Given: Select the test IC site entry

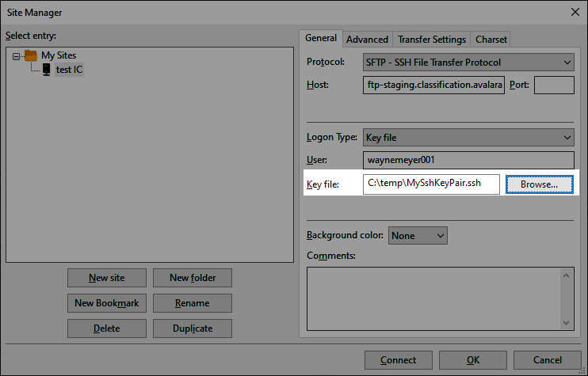Looking at the screenshot, I should [x=69, y=70].
